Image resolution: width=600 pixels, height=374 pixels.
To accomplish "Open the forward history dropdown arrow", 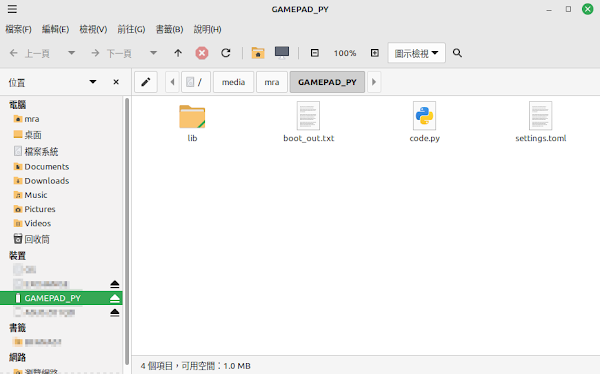I will click(153, 53).
